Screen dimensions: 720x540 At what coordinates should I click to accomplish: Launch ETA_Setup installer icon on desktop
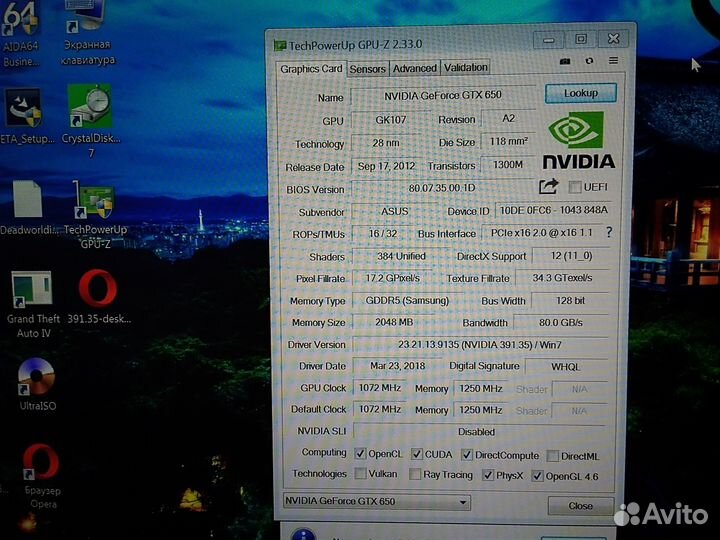(25, 117)
